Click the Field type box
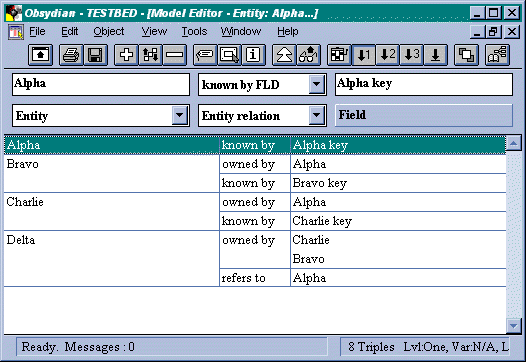526x362 pixels. tap(424, 115)
